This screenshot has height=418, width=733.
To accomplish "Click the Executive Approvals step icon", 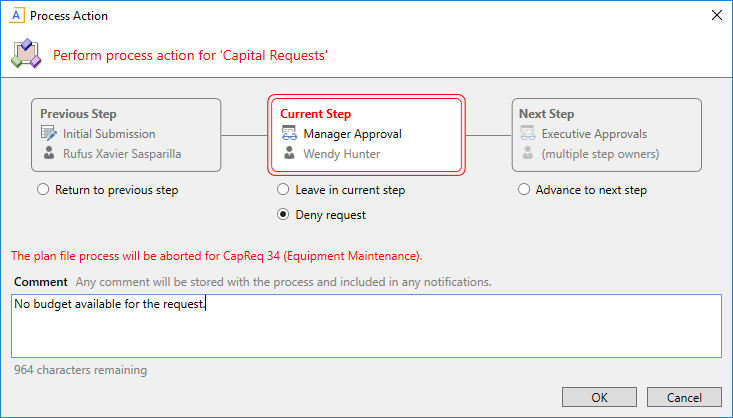I will (x=528, y=134).
